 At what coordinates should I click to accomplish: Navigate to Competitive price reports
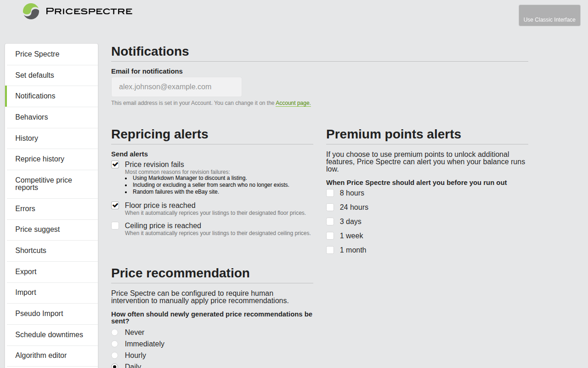[x=44, y=184]
